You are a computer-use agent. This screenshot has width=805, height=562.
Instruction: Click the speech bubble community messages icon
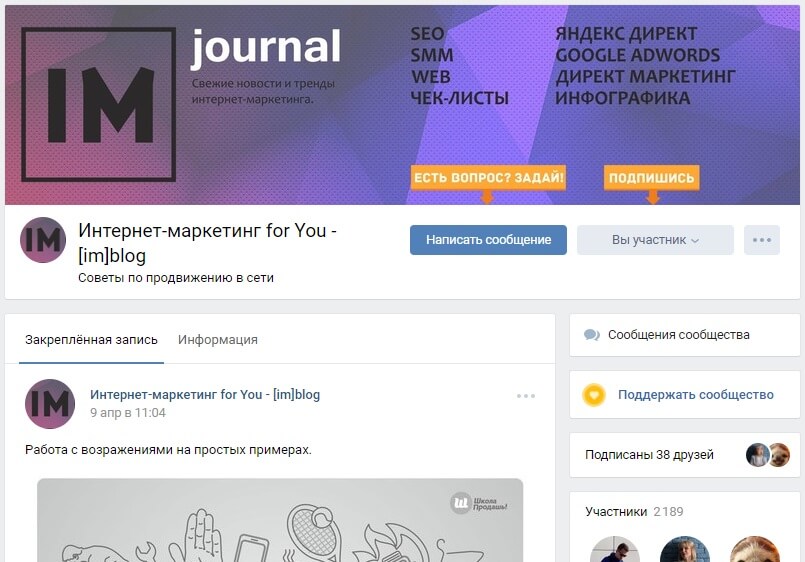point(591,335)
